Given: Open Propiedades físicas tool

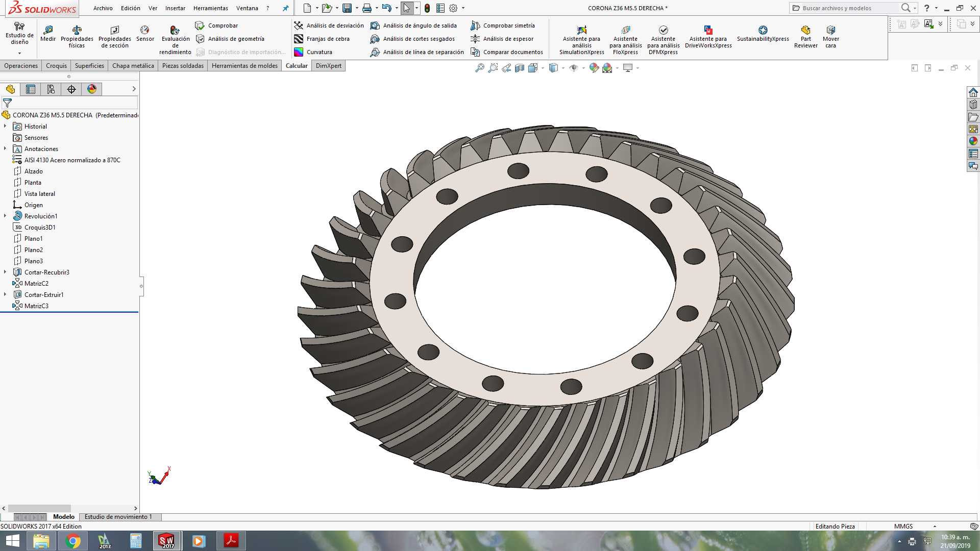Looking at the screenshot, I should (77, 37).
